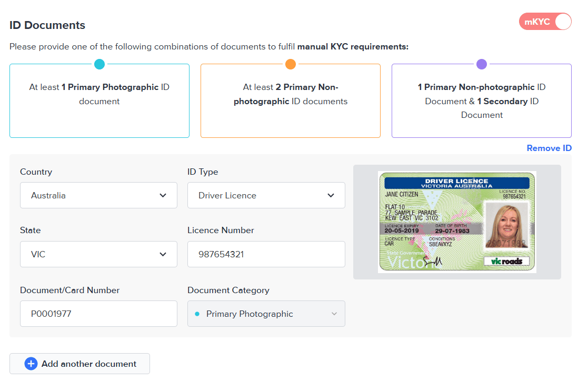Viewport: 588px width, 381px height.
Task: Click the teal bullet inside Document Category field
Action: pyautogui.click(x=196, y=313)
